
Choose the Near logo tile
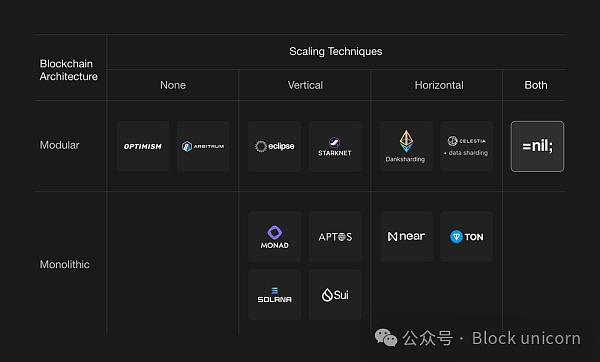(x=406, y=236)
